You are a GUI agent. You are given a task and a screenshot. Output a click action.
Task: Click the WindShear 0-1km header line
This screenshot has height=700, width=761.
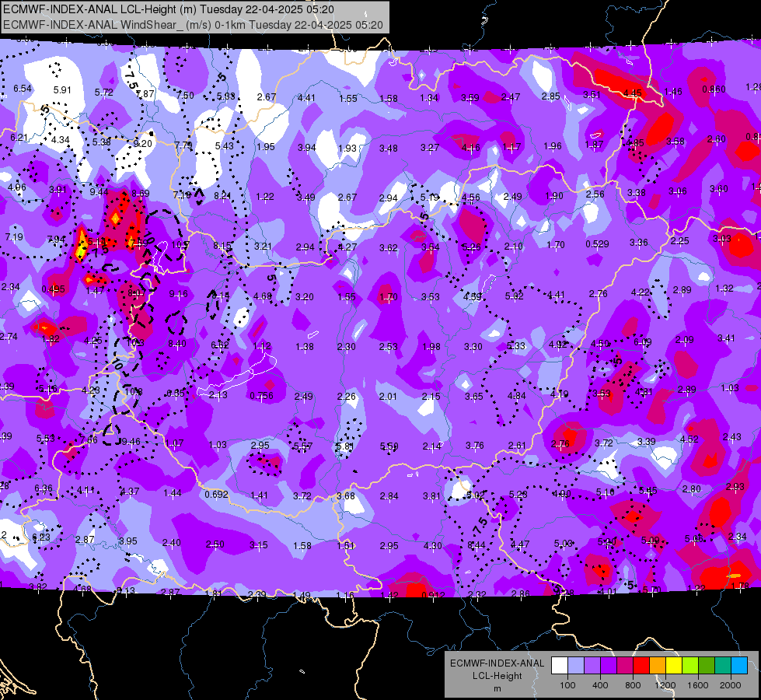193,25
